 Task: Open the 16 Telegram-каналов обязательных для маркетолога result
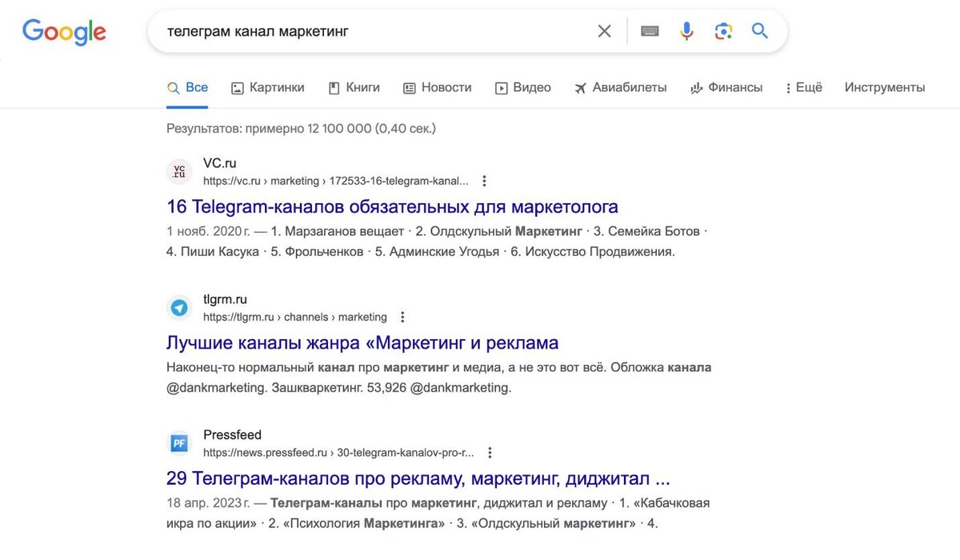point(392,206)
